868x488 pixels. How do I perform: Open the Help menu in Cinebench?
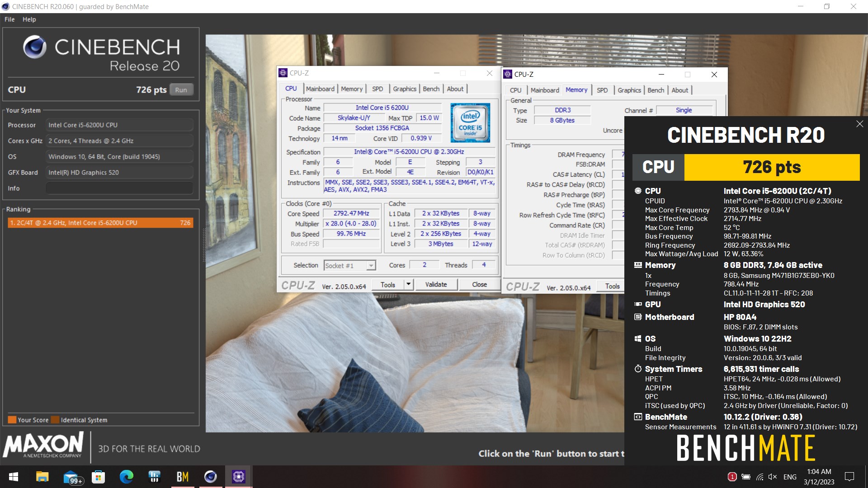click(x=29, y=19)
